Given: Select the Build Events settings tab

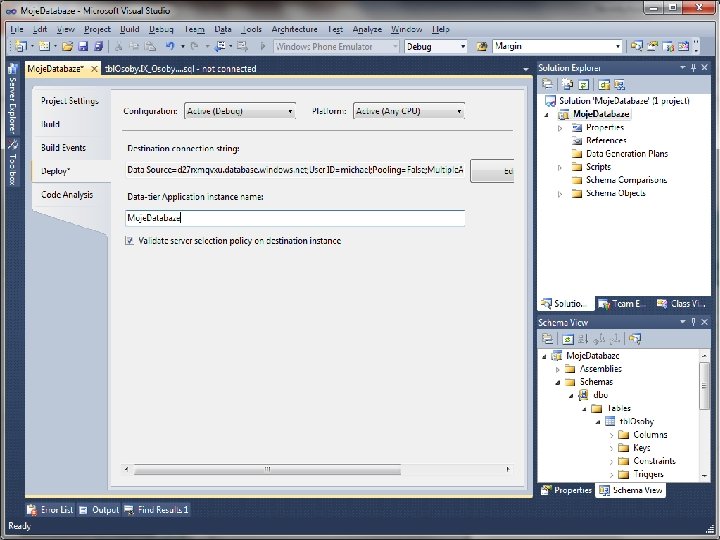Looking at the screenshot, I should tap(63, 148).
